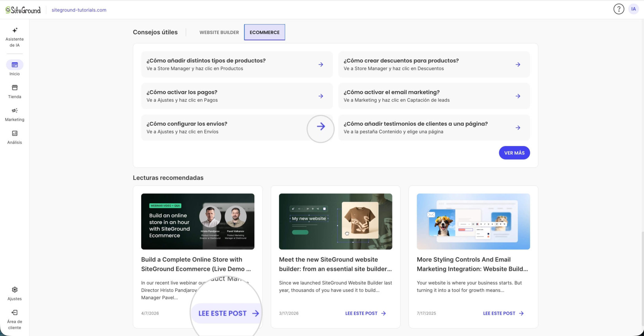Open the Ajustes gear icon
The image size is (644, 336).
click(x=15, y=290)
